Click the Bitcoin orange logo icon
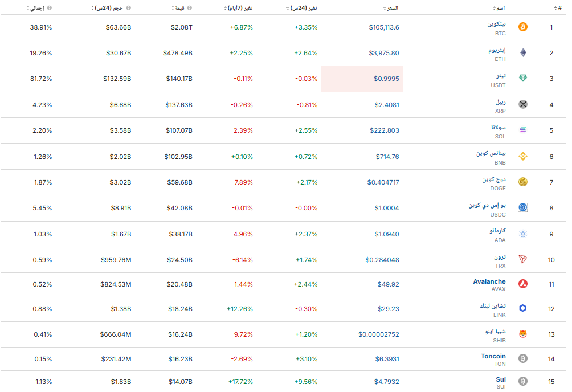The image size is (572, 392). pos(522,27)
